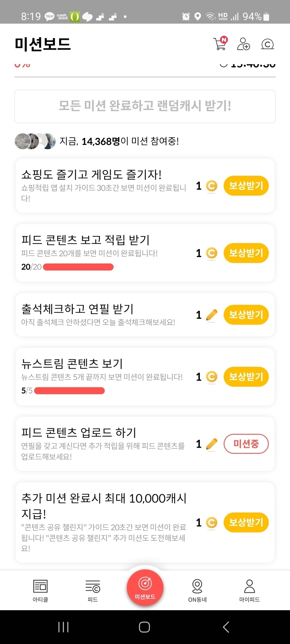The image size is (290, 644).
Task: Claim pencil reward for 출석체크
Action: coord(246,315)
